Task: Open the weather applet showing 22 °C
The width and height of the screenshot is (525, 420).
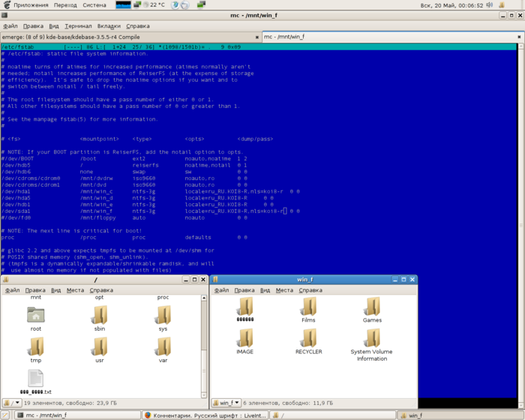Action: (154, 4)
